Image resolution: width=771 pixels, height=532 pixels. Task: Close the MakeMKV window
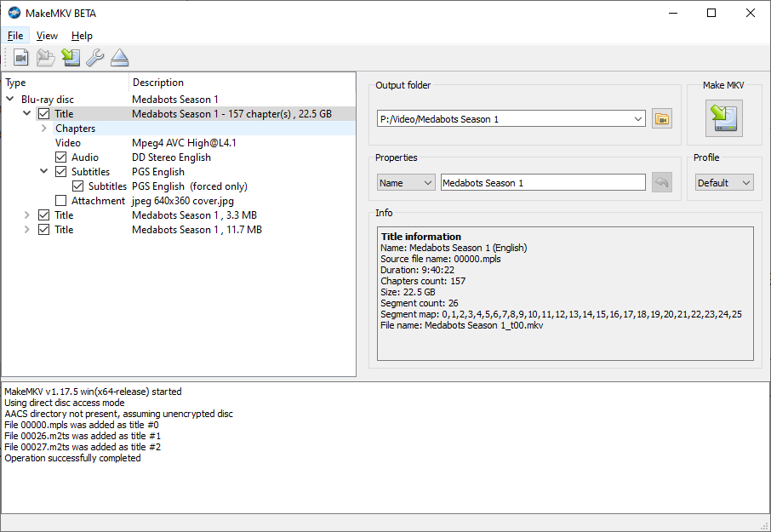pos(751,14)
